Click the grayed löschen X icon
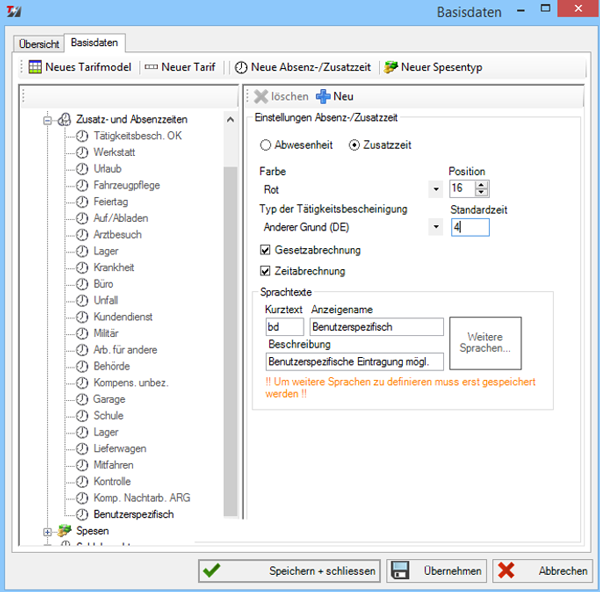600x592 pixels. point(261,97)
